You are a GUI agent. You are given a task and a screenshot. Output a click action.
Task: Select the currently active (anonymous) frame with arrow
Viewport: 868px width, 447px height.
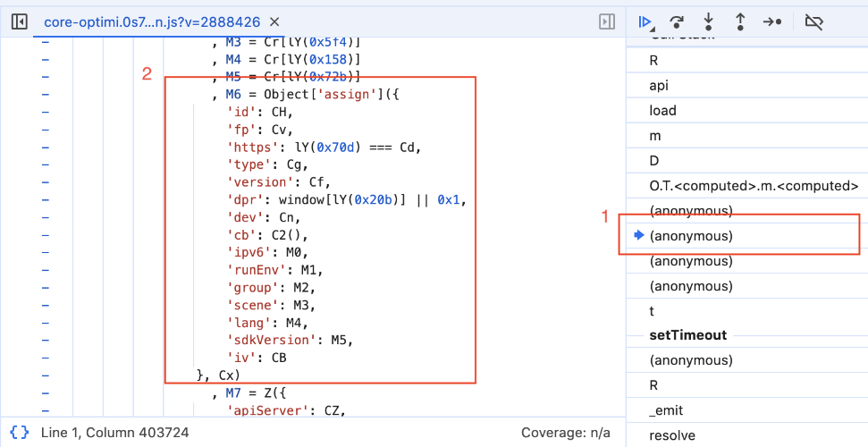click(x=690, y=236)
